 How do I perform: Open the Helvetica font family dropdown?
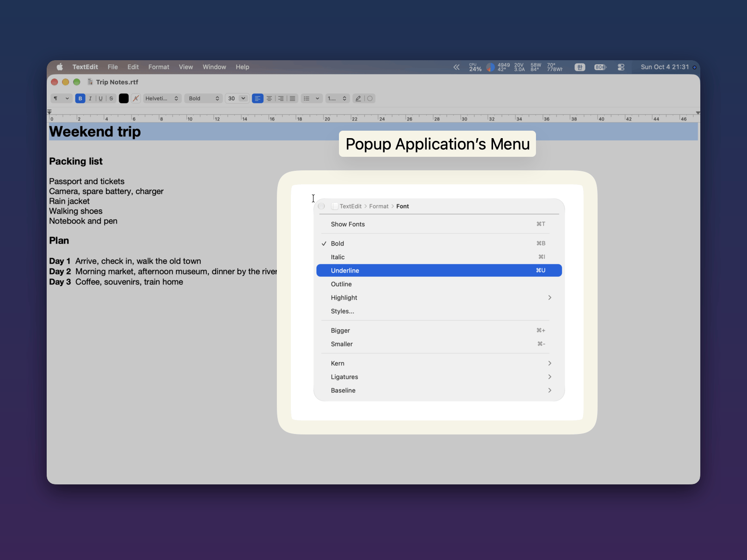(162, 98)
